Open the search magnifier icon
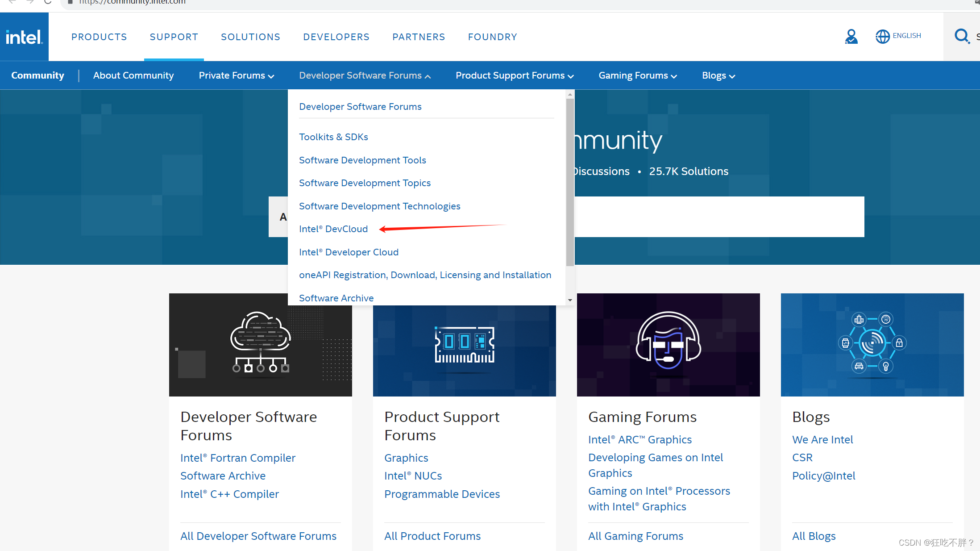980x551 pixels. click(962, 36)
